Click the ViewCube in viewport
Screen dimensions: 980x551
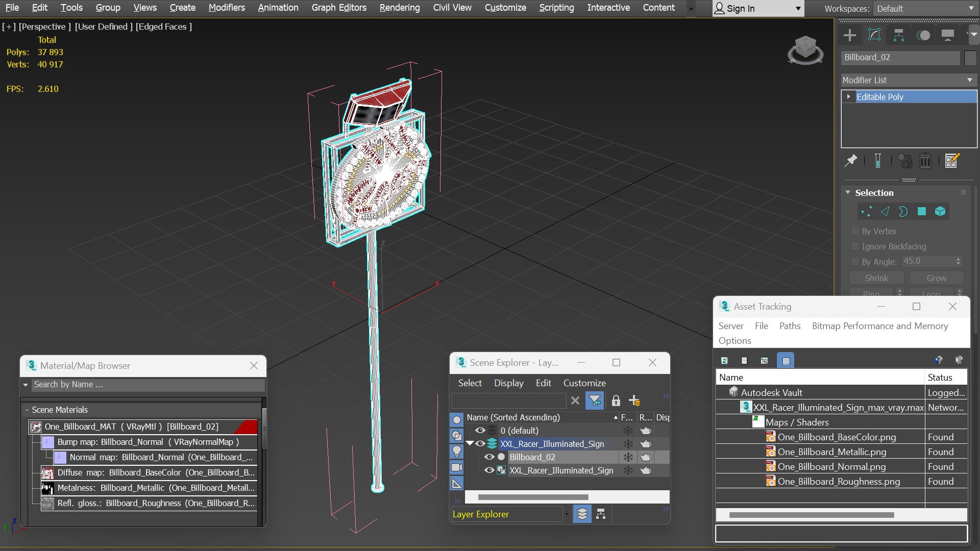[x=805, y=50]
